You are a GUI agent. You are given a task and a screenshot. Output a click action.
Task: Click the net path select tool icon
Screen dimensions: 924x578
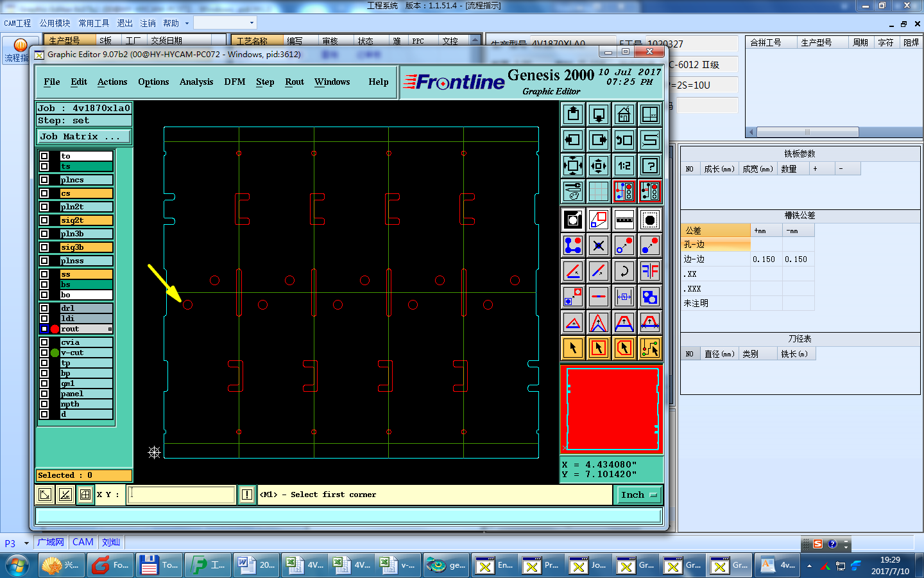coord(650,348)
